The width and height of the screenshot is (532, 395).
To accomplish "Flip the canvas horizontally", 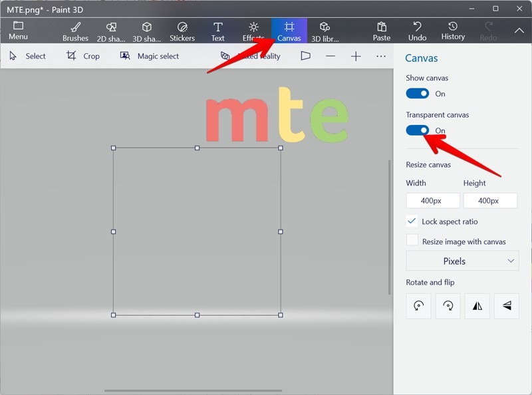I will [477, 306].
